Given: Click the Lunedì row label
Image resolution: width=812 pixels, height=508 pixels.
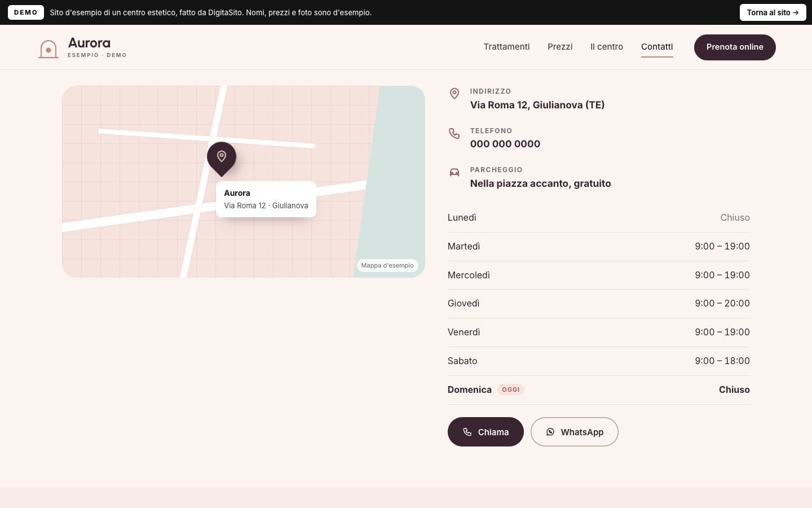Looking at the screenshot, I should (x=462, y=218).
